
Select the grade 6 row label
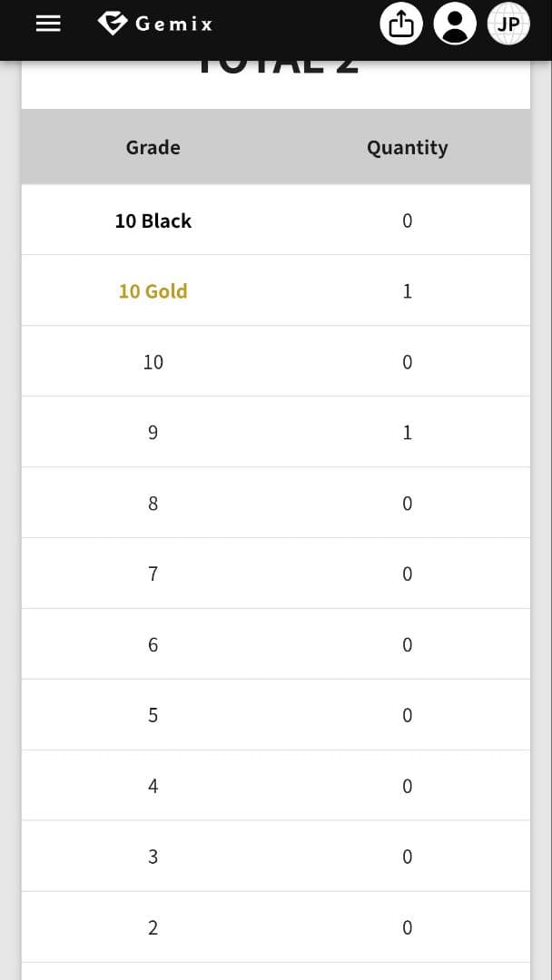[153, 645]
